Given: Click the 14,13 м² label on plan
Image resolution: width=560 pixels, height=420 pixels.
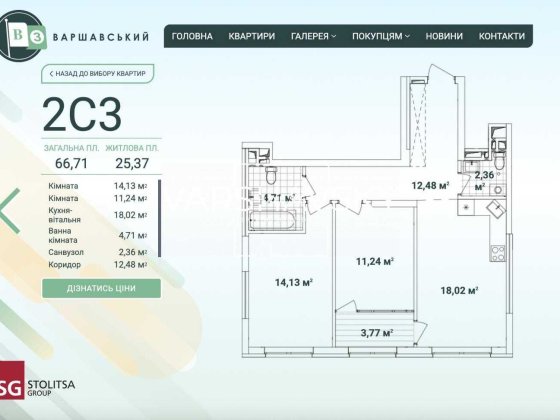Looking at the screenshot, I should 294,282.
